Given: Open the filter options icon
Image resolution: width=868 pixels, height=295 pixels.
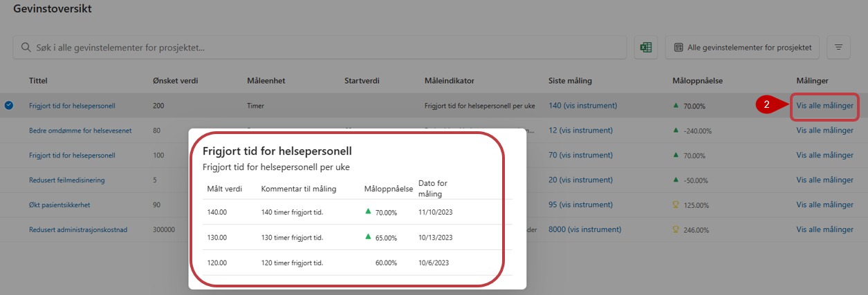Looking at the screenshot, I should tap(838, 48).
